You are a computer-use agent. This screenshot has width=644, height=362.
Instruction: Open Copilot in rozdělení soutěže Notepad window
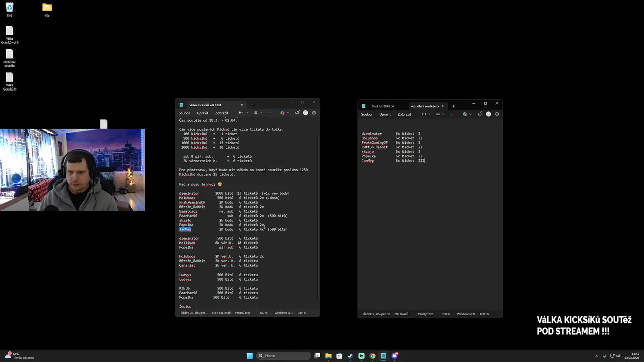click(x=465, y=114)
